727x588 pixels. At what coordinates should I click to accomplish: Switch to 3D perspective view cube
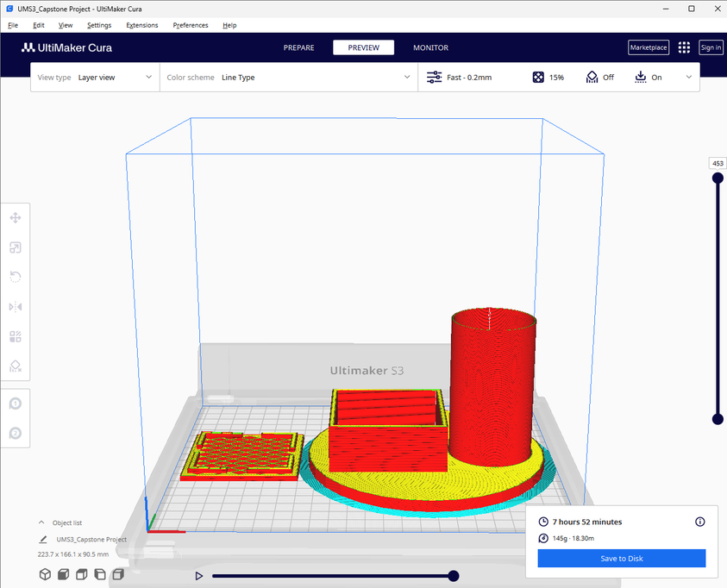point(45,574)
